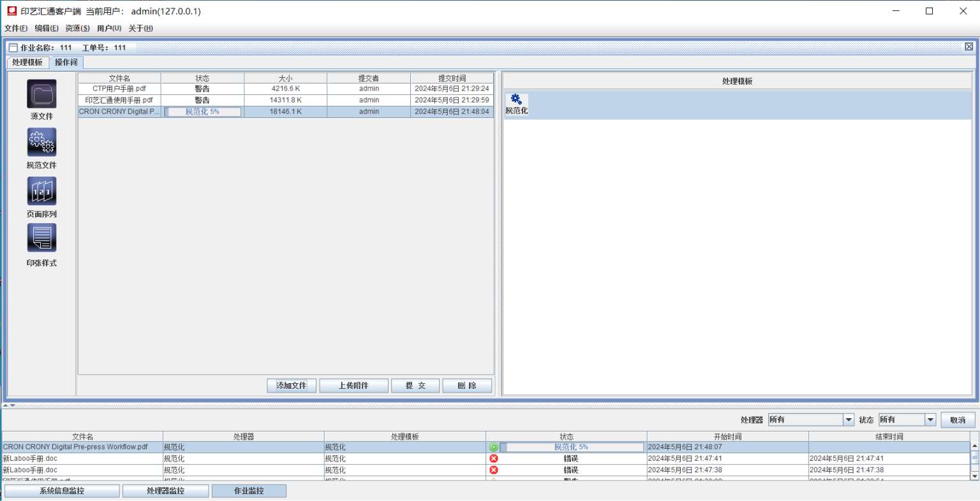Open the 处理器 filter dropdown
980x501 pixels.
coord(849,420)
